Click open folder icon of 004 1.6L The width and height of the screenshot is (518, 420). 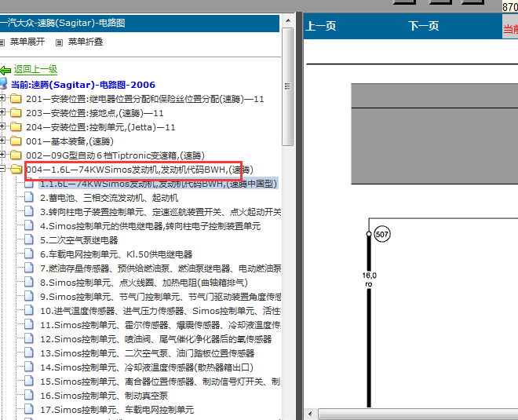(16, 170)
